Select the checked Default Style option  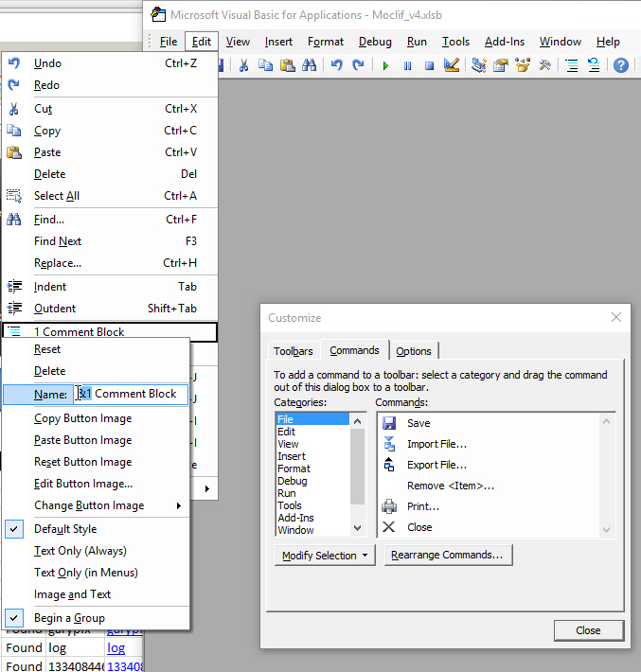tap(65, 529)
